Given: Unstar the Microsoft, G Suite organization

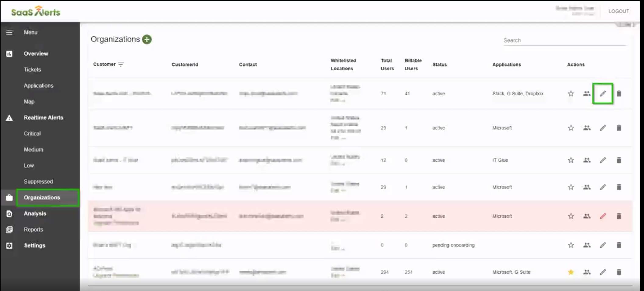Looking at the screenshot, I should [571, 272].
